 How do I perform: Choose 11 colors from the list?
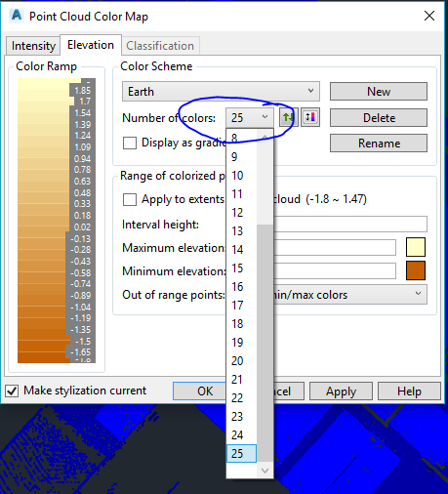(241, 194)
